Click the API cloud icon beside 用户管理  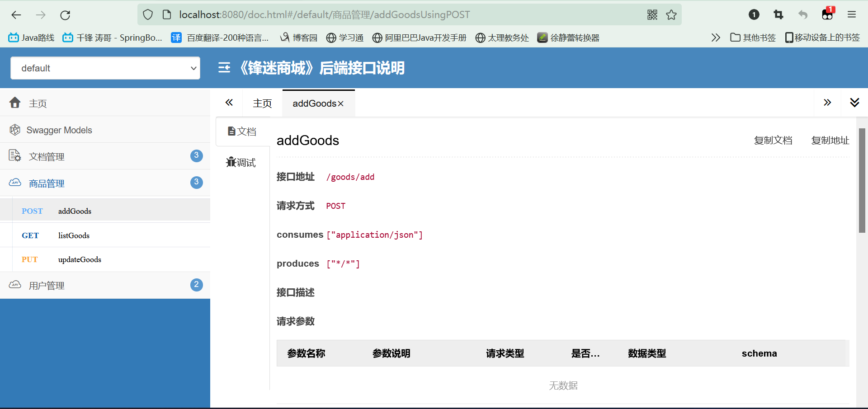pos(15,285)
